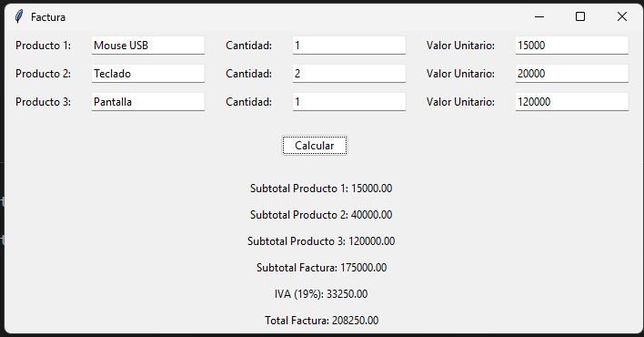Click the Producto 3 field containing Pantalla
The height and width of the screenshot is (337, 644).
click(148, 102)
